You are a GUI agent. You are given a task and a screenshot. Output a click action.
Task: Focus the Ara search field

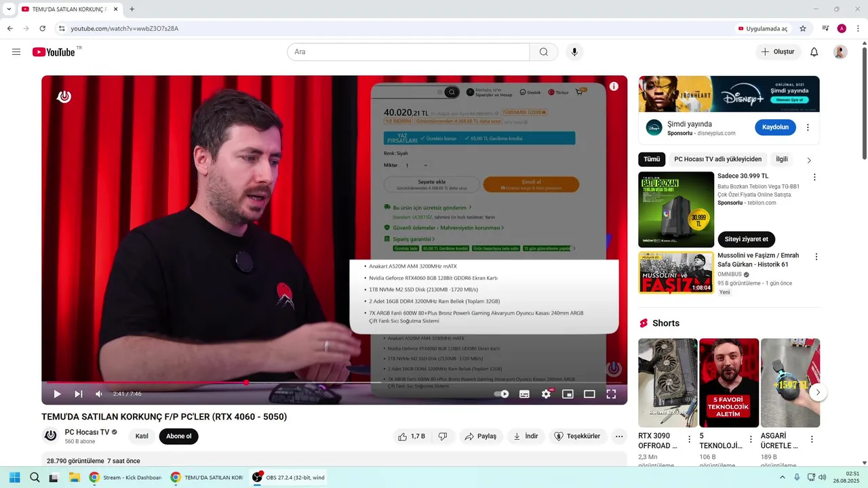click(x=408, y=52)
